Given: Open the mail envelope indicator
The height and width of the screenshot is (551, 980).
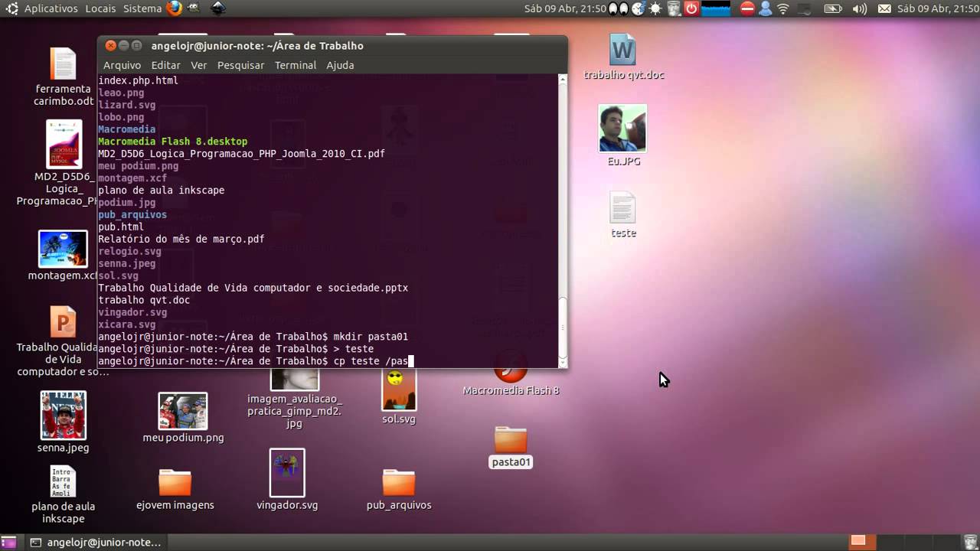Looking at the screenshot, I should click(x=884, y=8).
